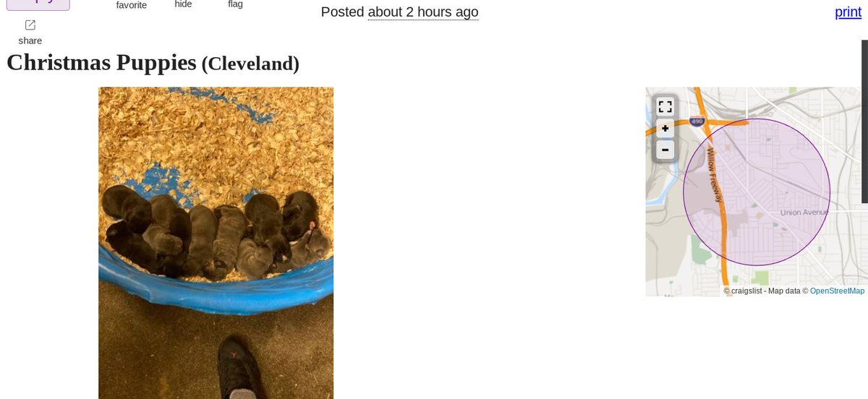Open the OpenStreetMap attribution link
868x399 pixels.
pyautogui.click(x=837, y=291)
